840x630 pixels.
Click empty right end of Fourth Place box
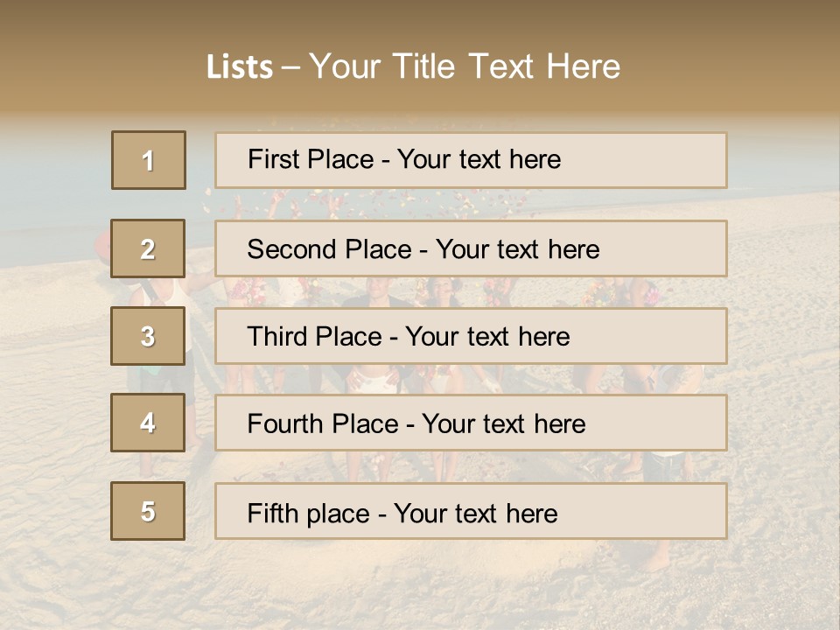(x=669, y=424)
